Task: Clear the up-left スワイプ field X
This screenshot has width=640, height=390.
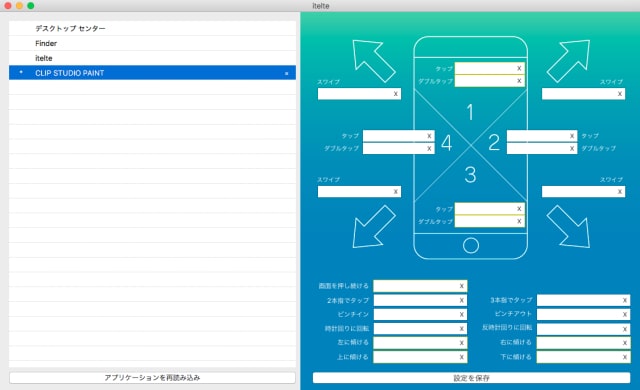Action: coord(396,94)
